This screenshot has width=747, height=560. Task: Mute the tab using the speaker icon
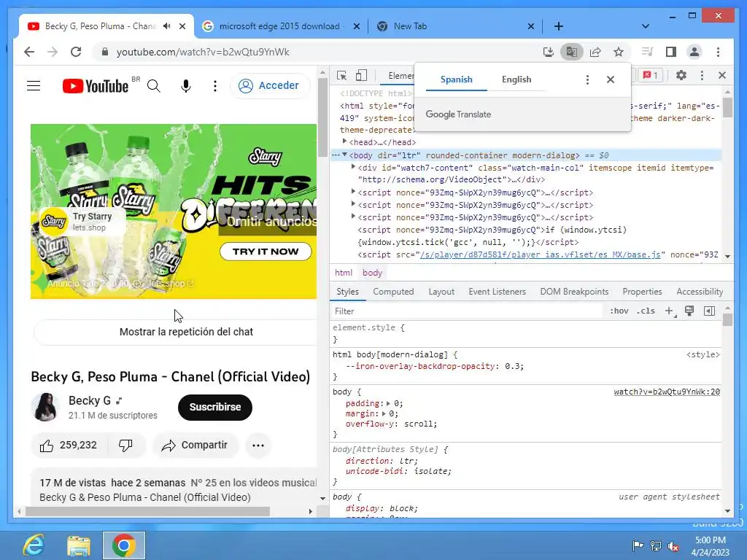(x=167, y=26)
